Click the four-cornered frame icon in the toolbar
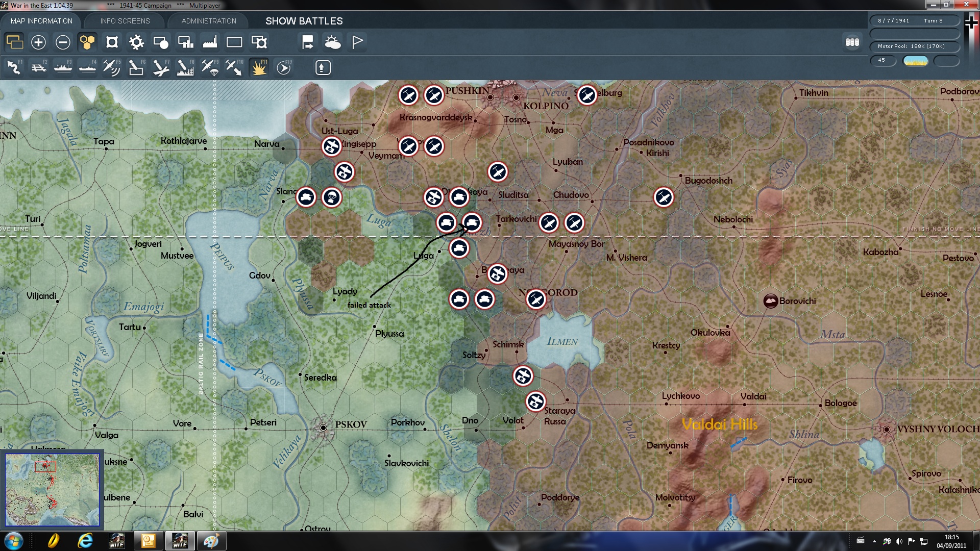 pyautogui.click(x=112, y=42)
